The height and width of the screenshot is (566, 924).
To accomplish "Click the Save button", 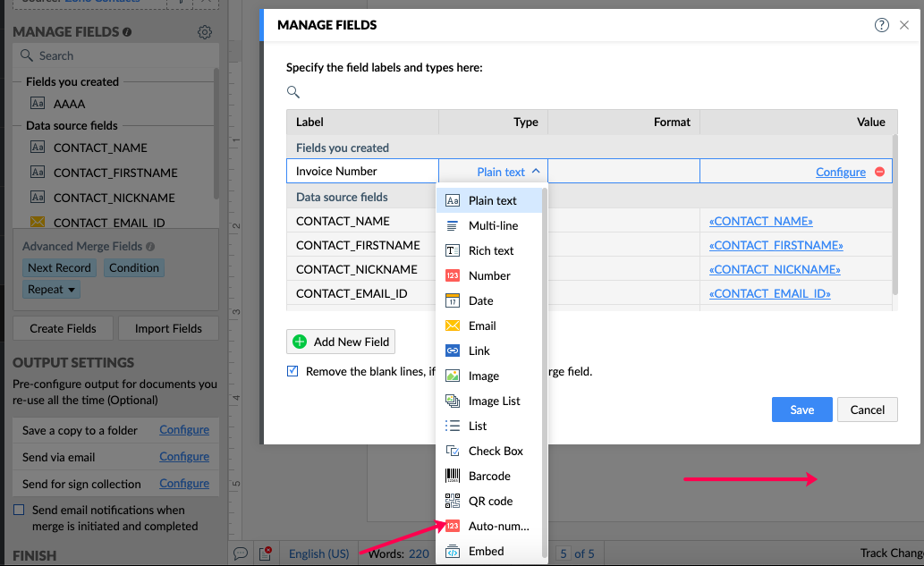I will (801, 410).
